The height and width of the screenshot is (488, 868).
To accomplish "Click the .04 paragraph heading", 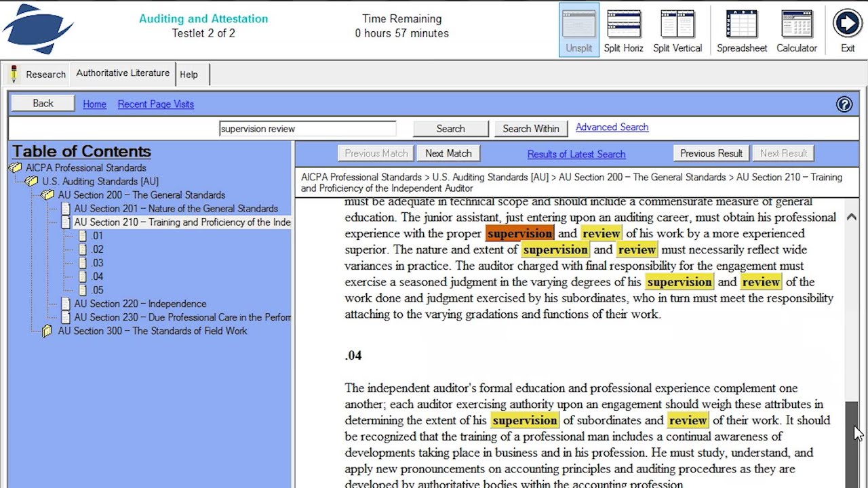I will [x=353, y=355].
